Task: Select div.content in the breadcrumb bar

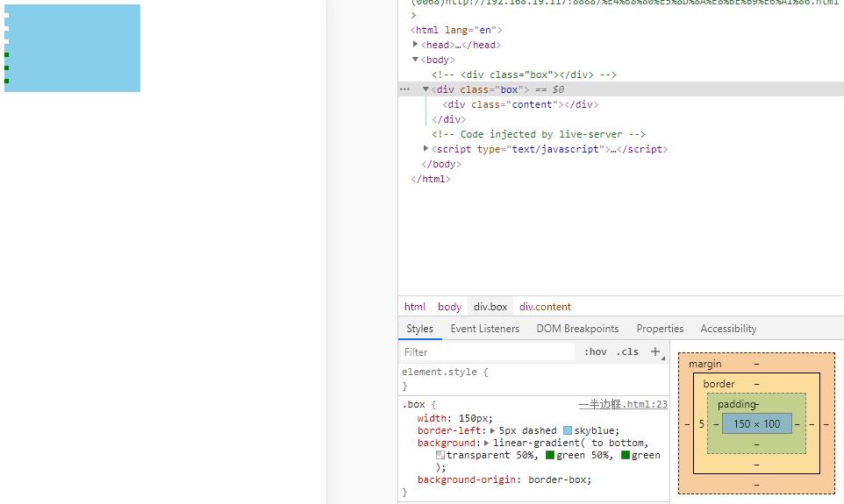Action: tap(545, 307)
